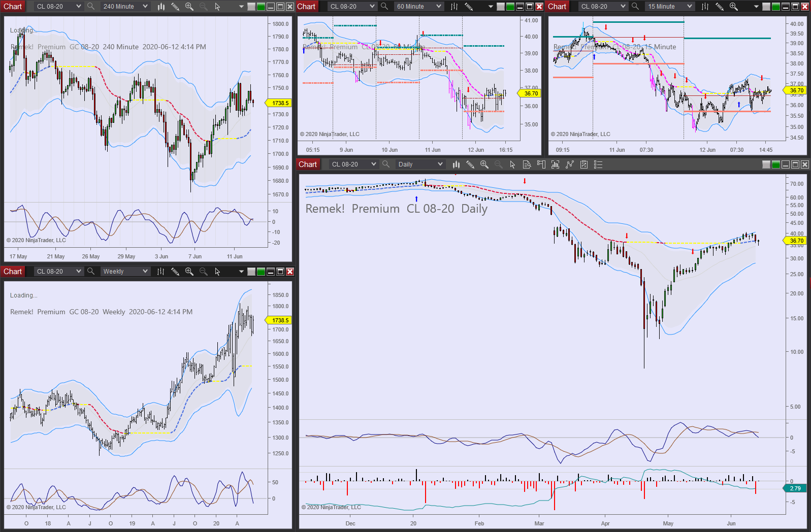Screen dimensions: 811x532
Task: Click the 36.70 price marker on 60 Minute chart
Action: click(529, 93)
